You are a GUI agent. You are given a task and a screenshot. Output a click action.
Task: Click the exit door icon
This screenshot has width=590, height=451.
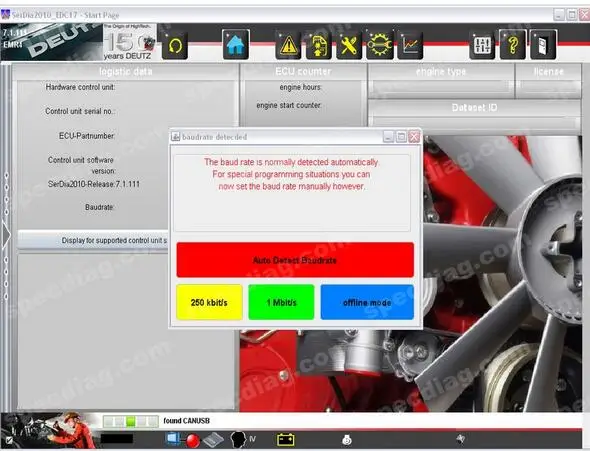543,45
